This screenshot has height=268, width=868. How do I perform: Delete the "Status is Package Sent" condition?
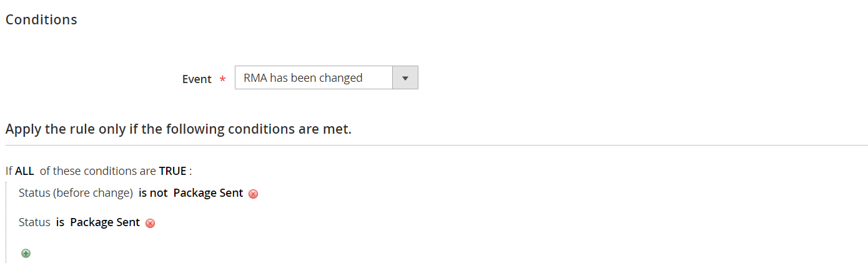coord(150,223)
